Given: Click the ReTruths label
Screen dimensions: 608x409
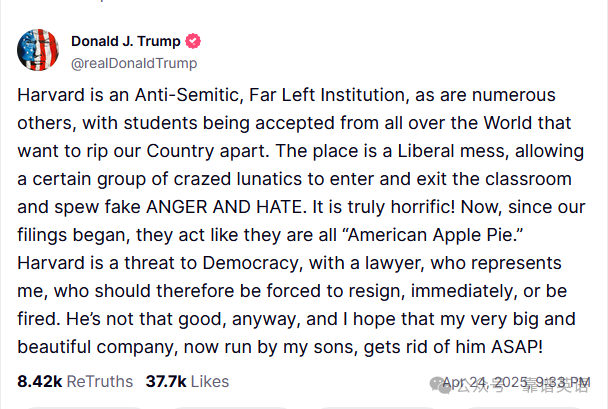Looking at the screenshot, I should 100,381.
